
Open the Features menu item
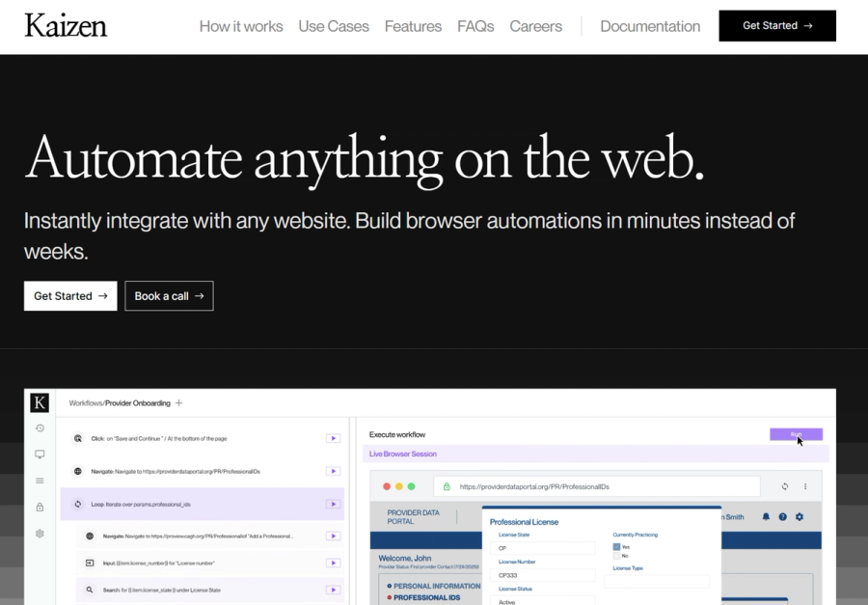tap(413, 26)
